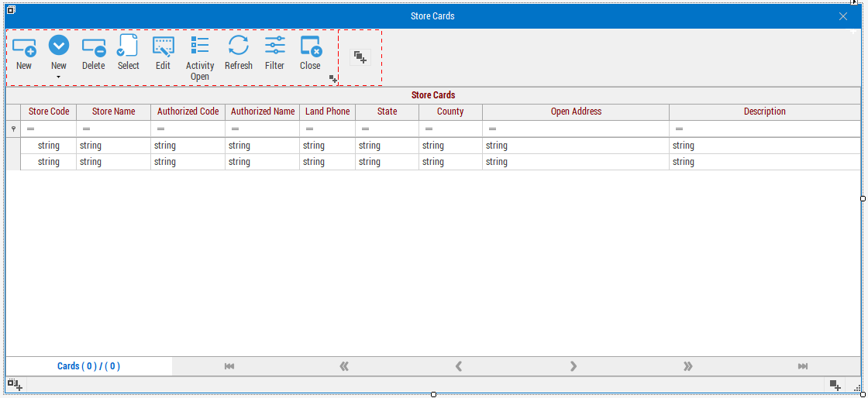Click the Close toolbar icon

click(x=310, y=46)
